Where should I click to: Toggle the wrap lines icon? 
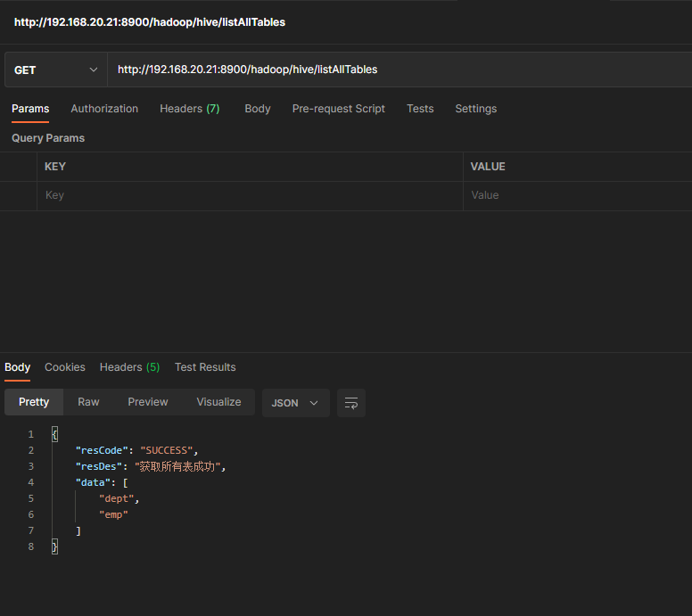point(351,403)
